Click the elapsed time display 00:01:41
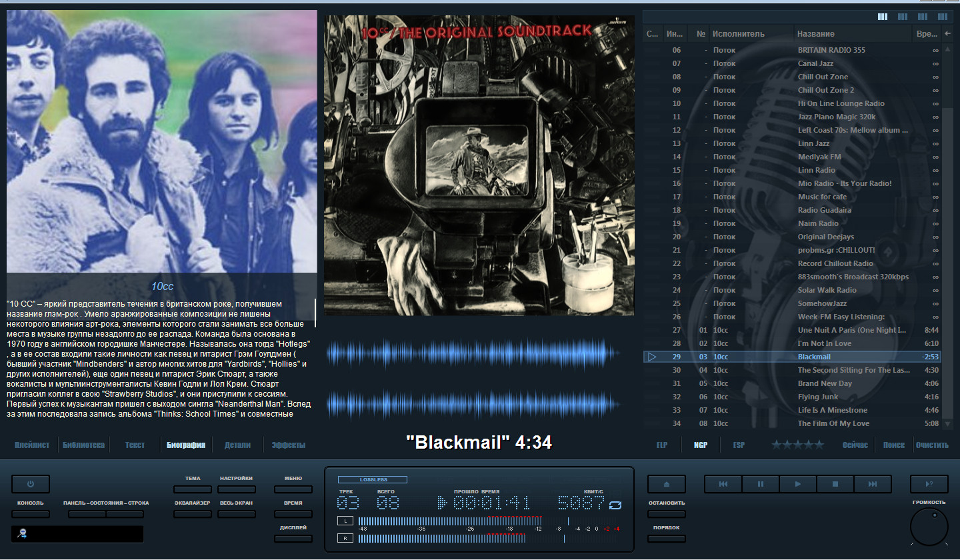The width and height of the screenshot is (960, 560). tap(493, 503)
